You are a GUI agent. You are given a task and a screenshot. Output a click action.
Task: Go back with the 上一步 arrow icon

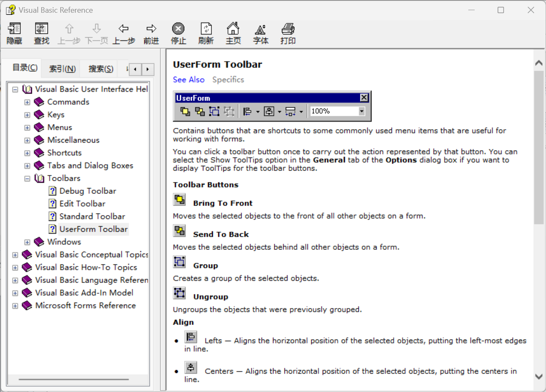click(124, 29)
